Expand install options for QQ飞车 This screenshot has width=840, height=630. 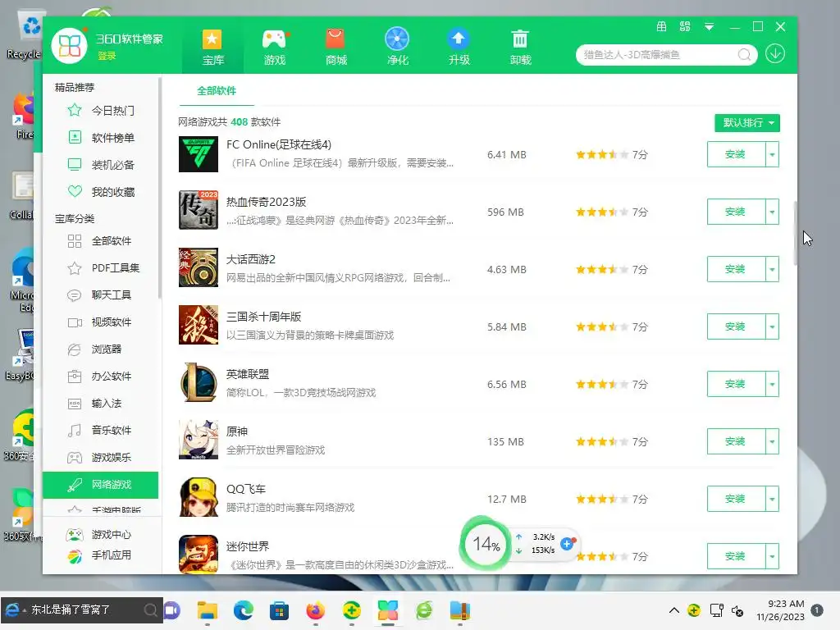[772, 499]
